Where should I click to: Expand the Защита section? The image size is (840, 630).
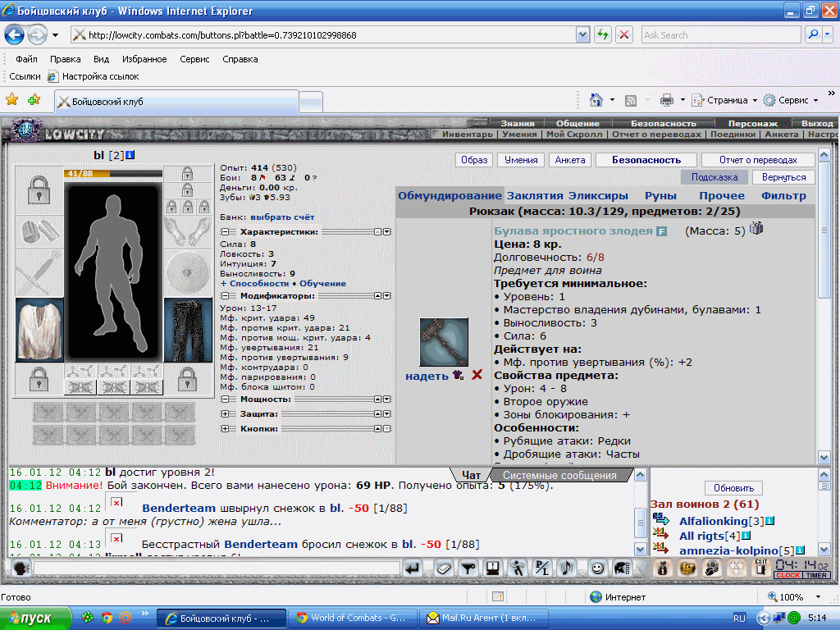pyautogui.click(x=225, y=414)
